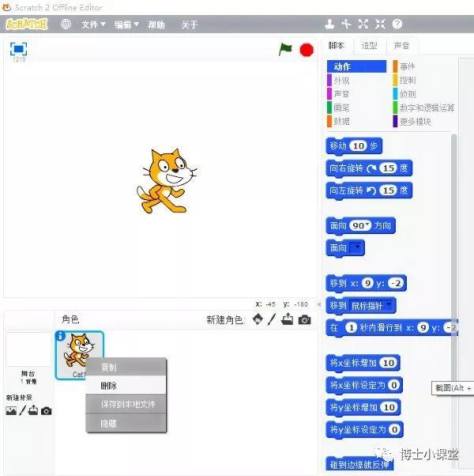The width and height of the screenshot is (474, 476).
Task: Click the value in 将x坐标设定为 block
Action: [x=393, y=385]
